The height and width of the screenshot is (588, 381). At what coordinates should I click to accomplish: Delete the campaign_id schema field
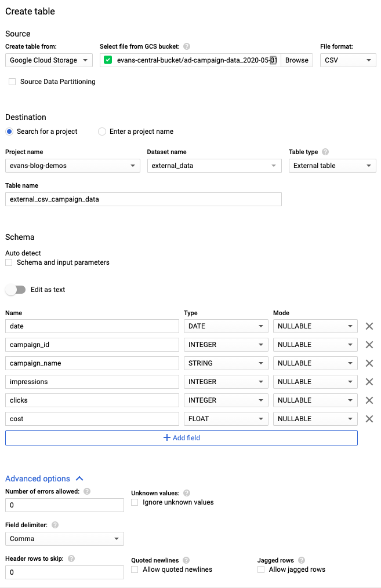[369, 345]
